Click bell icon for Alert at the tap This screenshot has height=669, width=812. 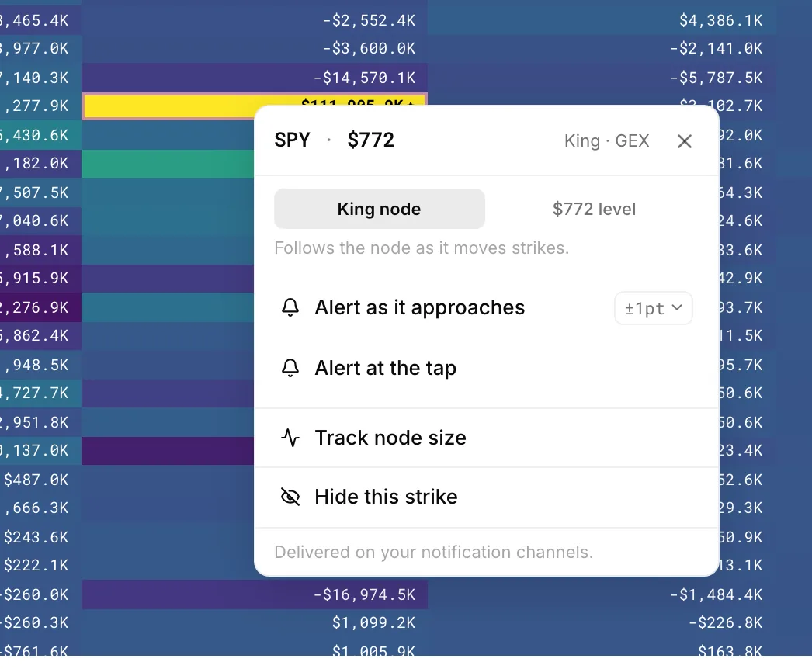(290, 368)
